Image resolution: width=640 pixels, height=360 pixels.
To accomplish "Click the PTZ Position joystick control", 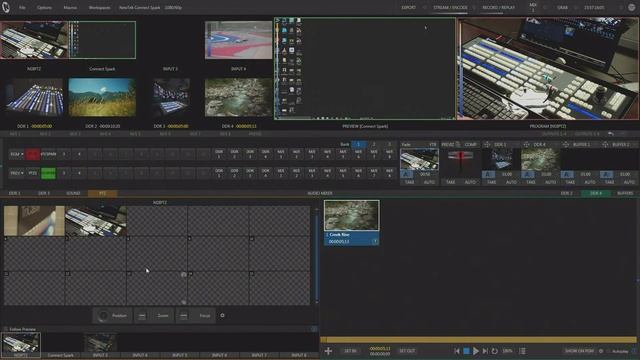I will pyautogui.click(x=113, y=316).
